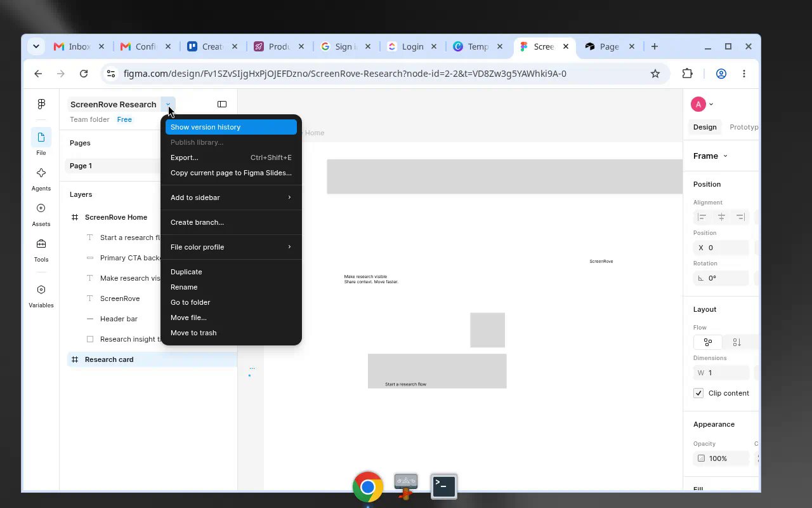Toggle the Clip content checkbox
812x508 pixels.
coord(698,393)
